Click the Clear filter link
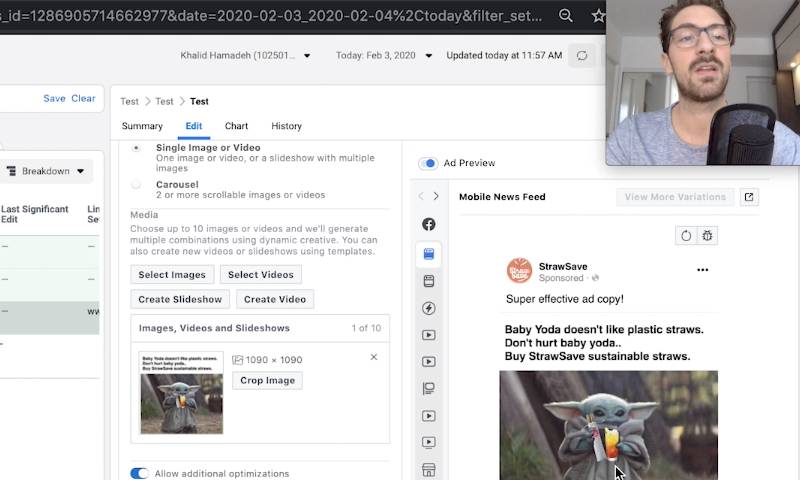Viewport: 800px width, 480px height. click(x=83, y=98)
